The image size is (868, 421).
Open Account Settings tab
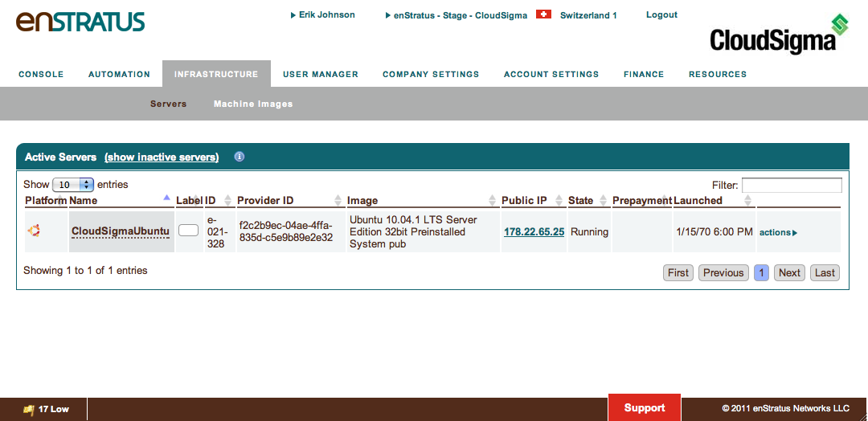pos(551,74)
